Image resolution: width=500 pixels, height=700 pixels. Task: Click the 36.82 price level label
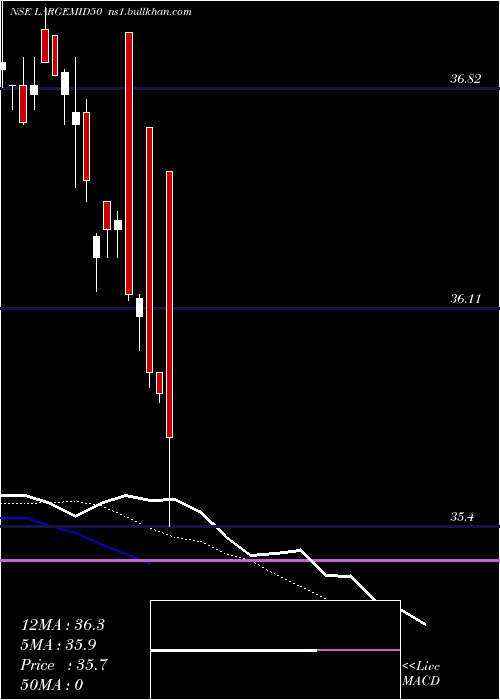[465, 79]
